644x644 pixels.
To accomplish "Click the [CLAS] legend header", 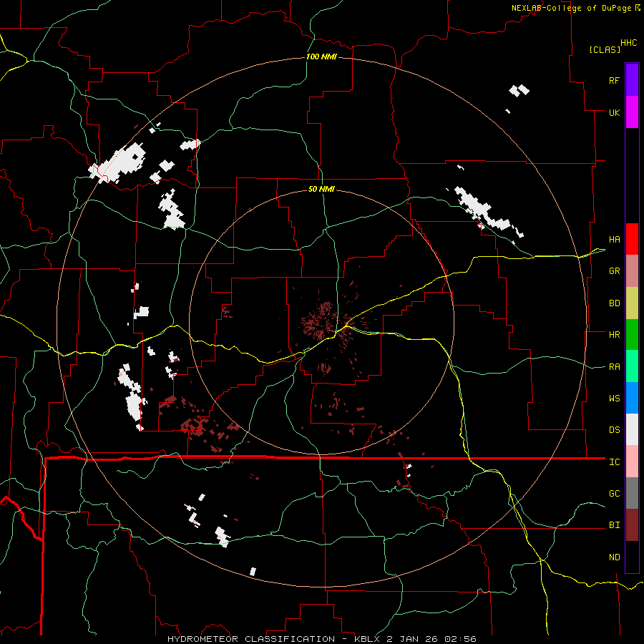I will pyautogui.click(x=605, y=49).
